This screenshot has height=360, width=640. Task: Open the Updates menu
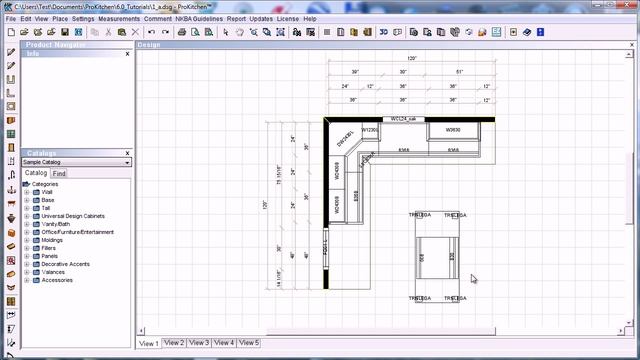[261, 19]
